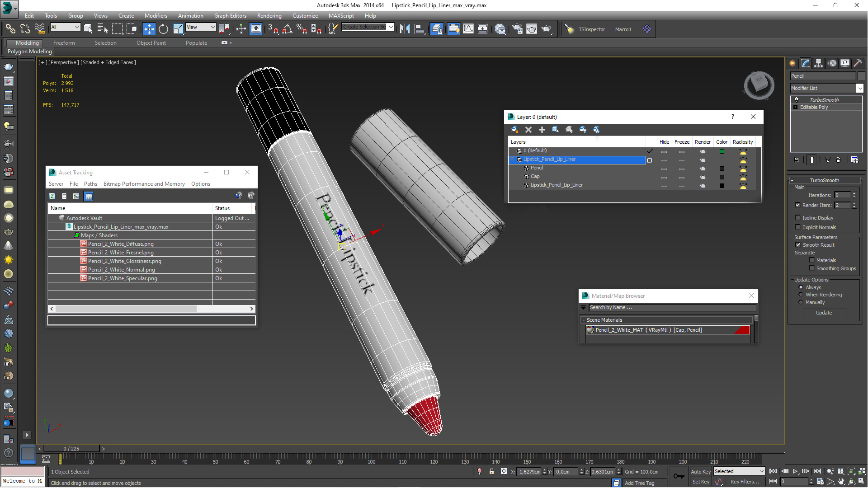Open the Create command panel tab

tap(792, 63)
